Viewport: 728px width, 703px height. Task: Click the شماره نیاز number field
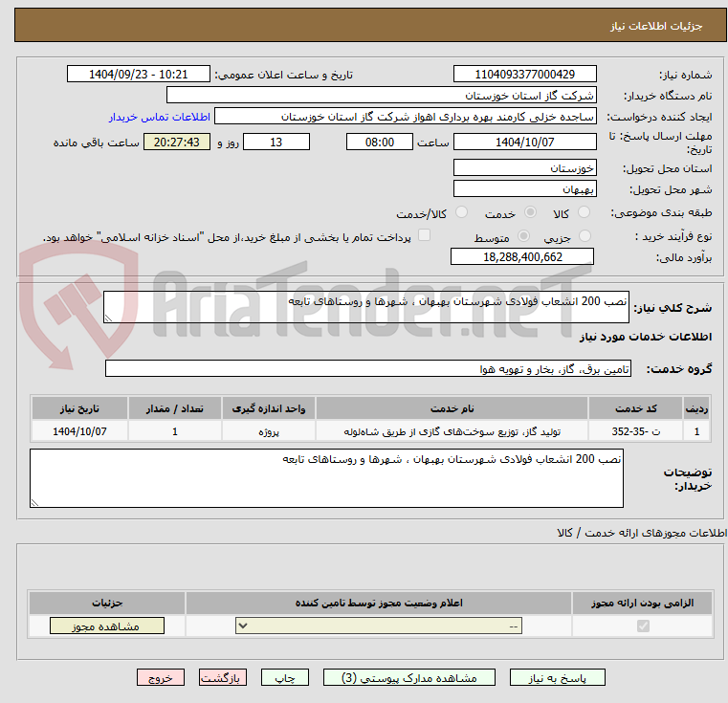point(524,75)
